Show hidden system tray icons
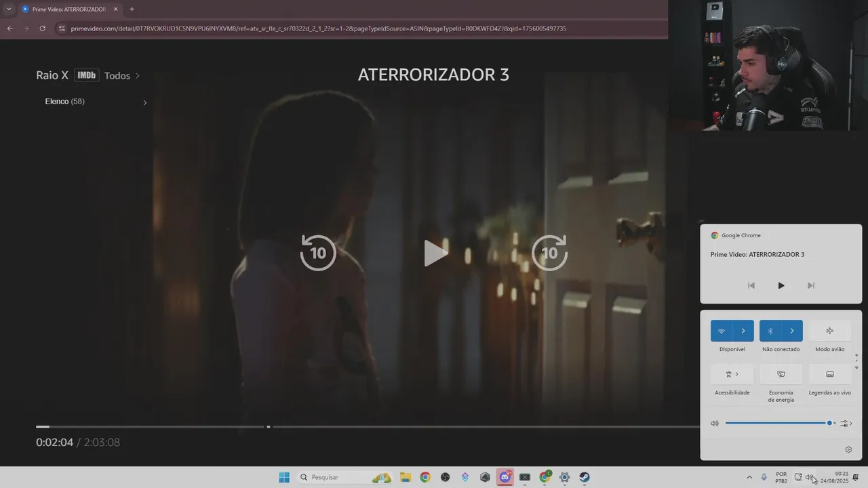 click(x=749, y=477)
